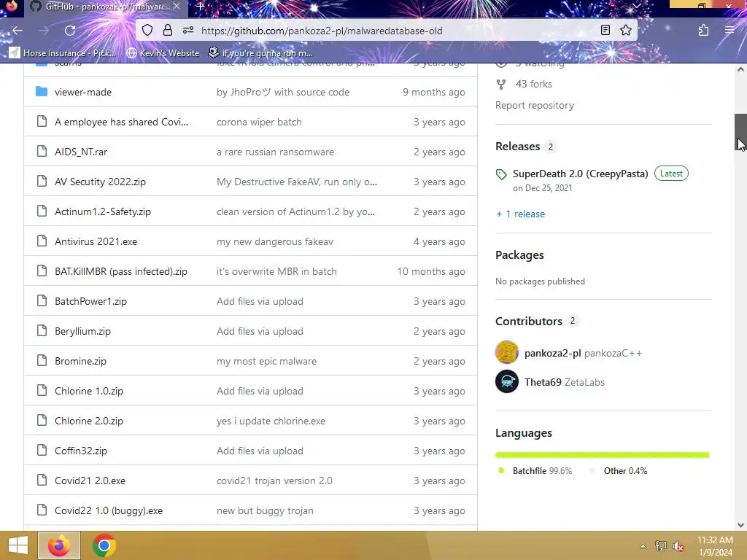Open the viewer-made folder link
The height and width of the screenshot is (560, 747).
83,92
